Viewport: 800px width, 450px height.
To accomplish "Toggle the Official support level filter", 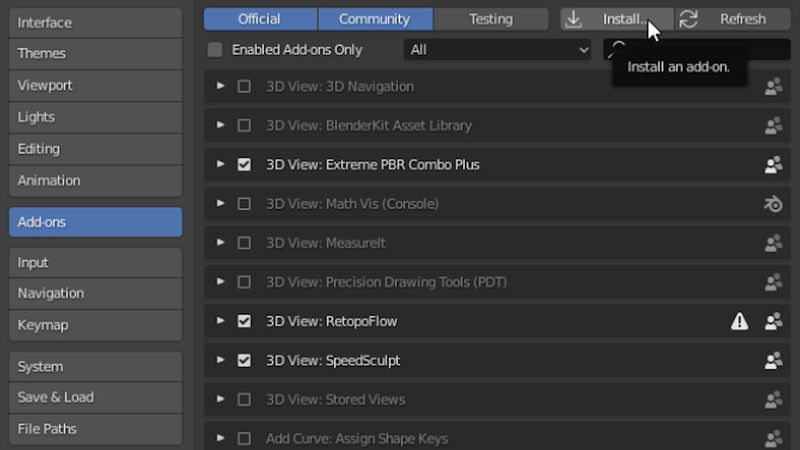I will coord(260,19).
